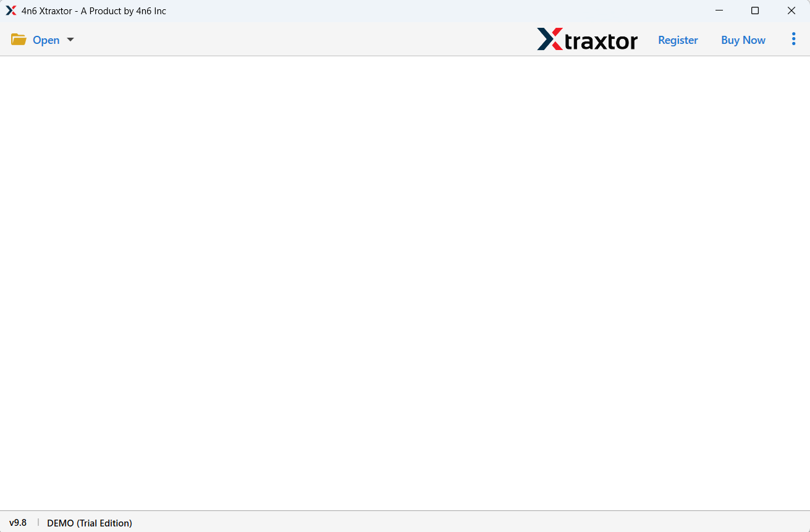The width and height of the screenshot is (810, 532).
Task: Access settings via the kebab menu icon
Action: (793, 39)
